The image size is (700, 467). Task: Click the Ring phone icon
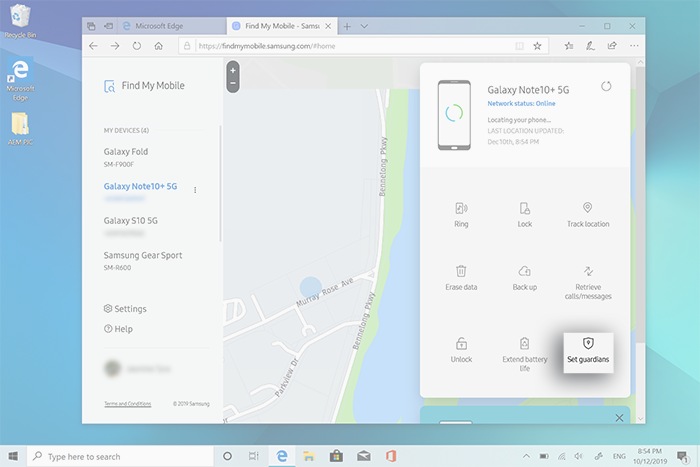(461, 208)
